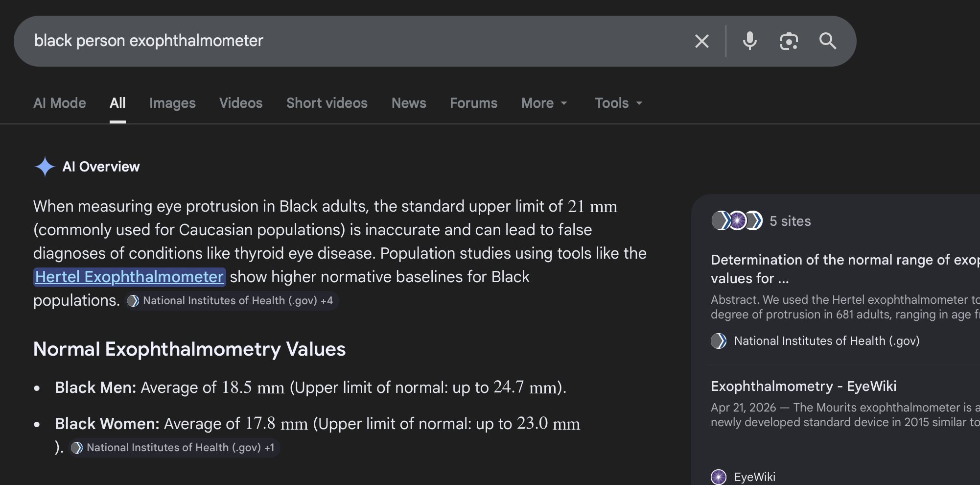Click the 23.0 mm upper limit value
This screenshot has width=980, height=485.
548,424
